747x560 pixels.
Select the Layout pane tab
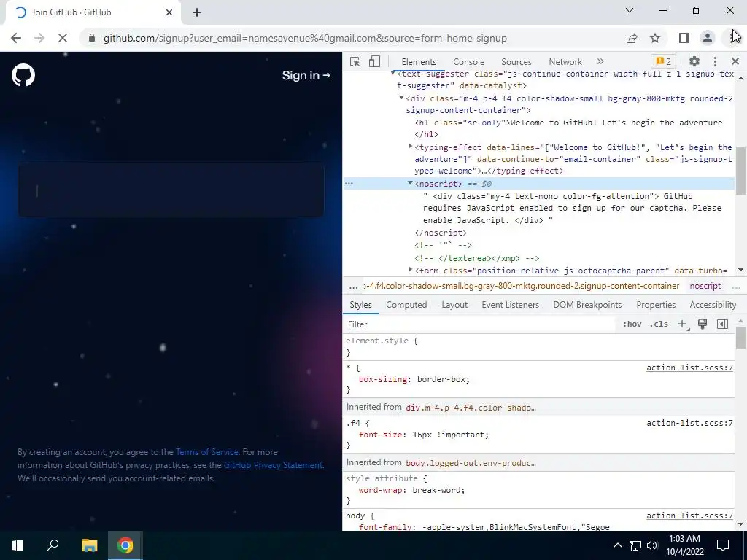454,305
